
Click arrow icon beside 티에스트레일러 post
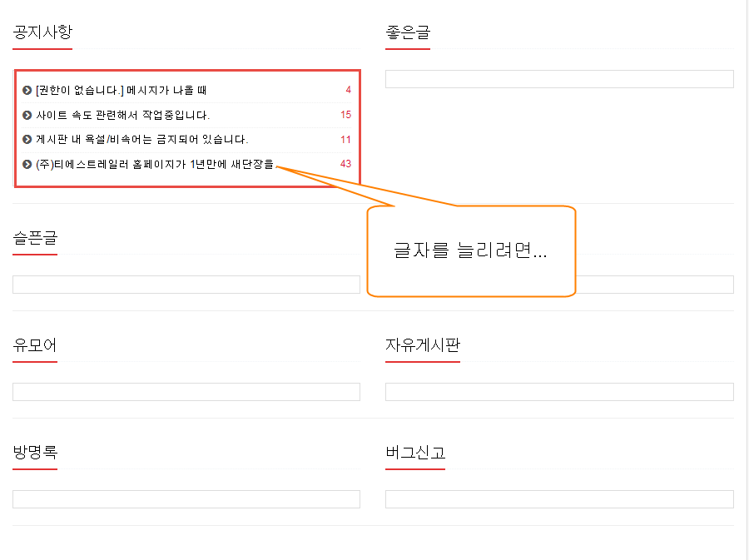[27, 164]
